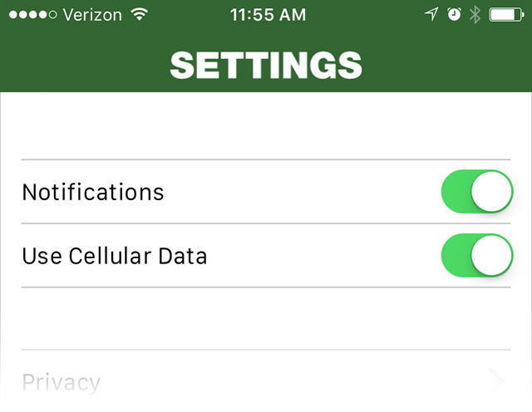Turn off the Notifications switch
This screenshot has width=532, height=412.
pos(476,192)
